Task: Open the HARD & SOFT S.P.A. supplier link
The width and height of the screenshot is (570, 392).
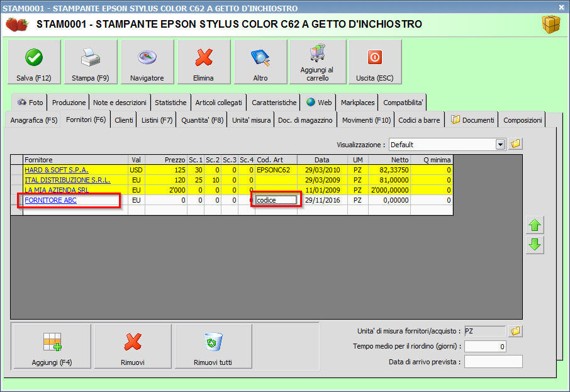Action: point(57,170)
